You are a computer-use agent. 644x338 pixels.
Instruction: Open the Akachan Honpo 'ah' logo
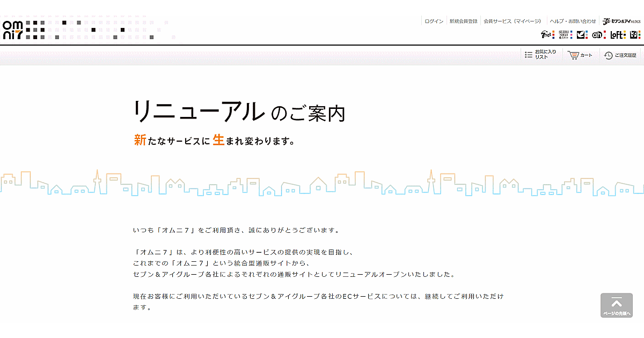click(x=598, y=35)
